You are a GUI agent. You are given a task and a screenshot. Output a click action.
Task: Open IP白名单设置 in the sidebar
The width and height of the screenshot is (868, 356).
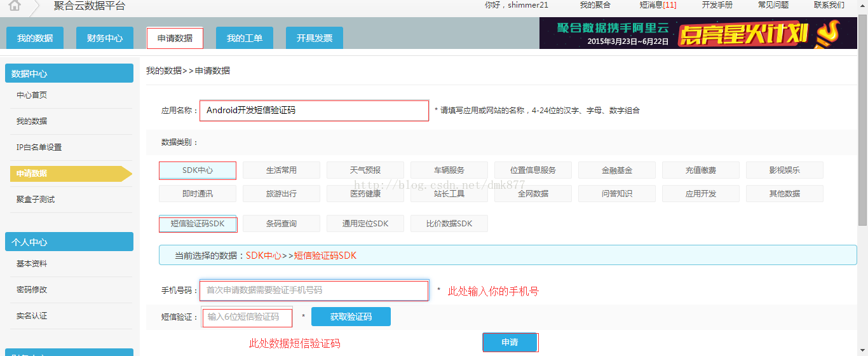click(39, 147)
